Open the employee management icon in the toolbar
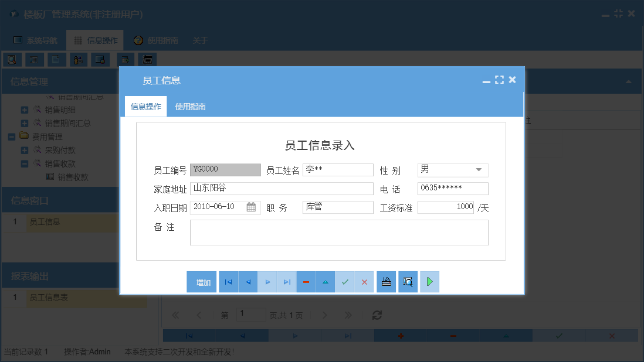Screen dimensions: 644x362 click(x=78, y=59)
